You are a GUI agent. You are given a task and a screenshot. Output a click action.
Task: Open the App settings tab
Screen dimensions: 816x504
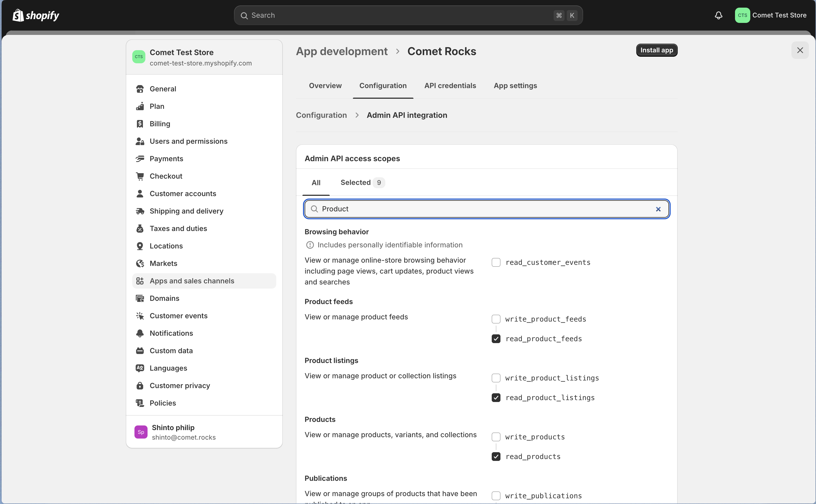515,86
